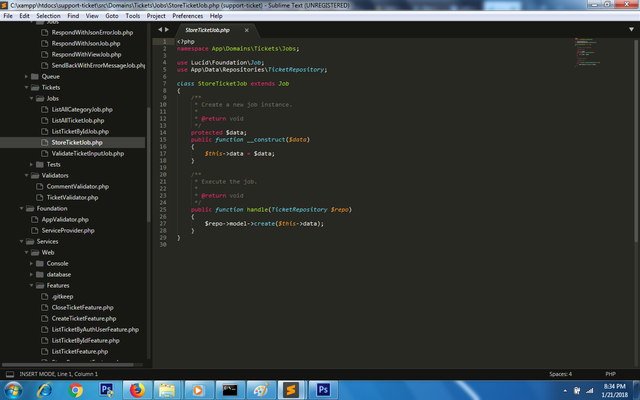Expand the Console folder arrow
Image resolution: width=640 pixels, height=400 pixels.
point(31,264)
